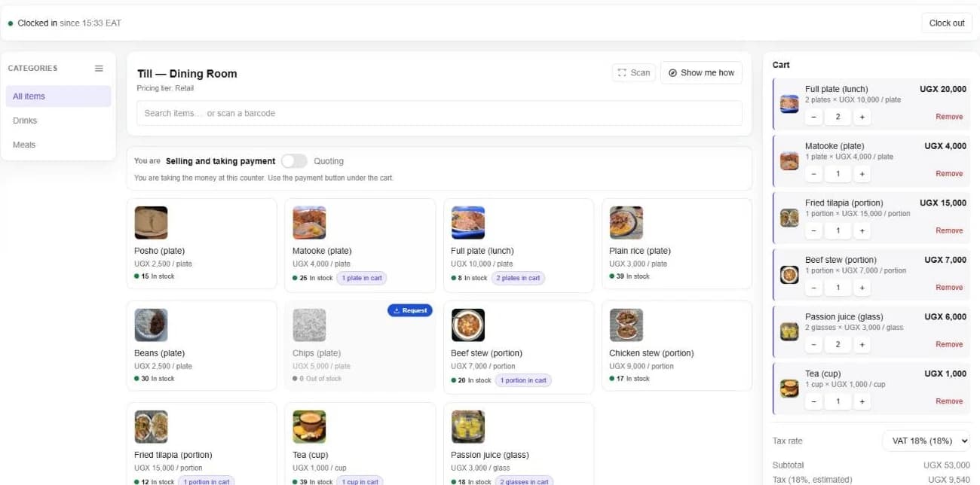Request restock for out-of-stock Chips
980x485 pixels.
(410, 310)
